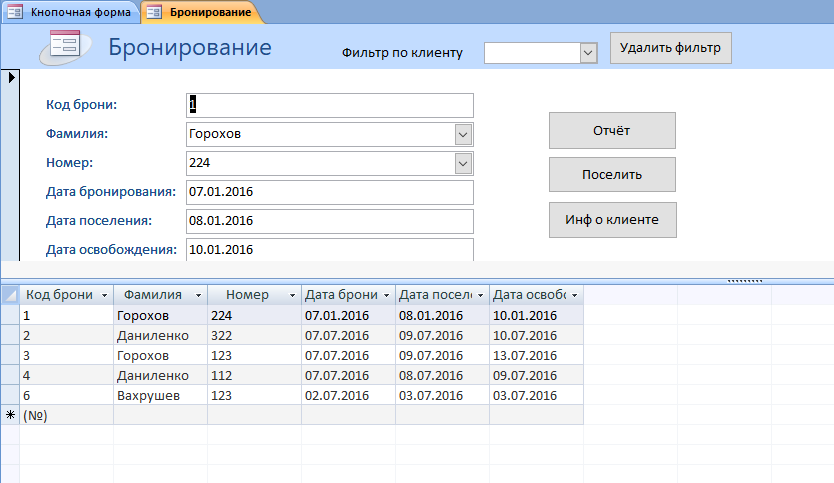The height and width of the screenshot is (483, 834).
Task: Open the Номер column filter arrow
Action: coord(292,295)
